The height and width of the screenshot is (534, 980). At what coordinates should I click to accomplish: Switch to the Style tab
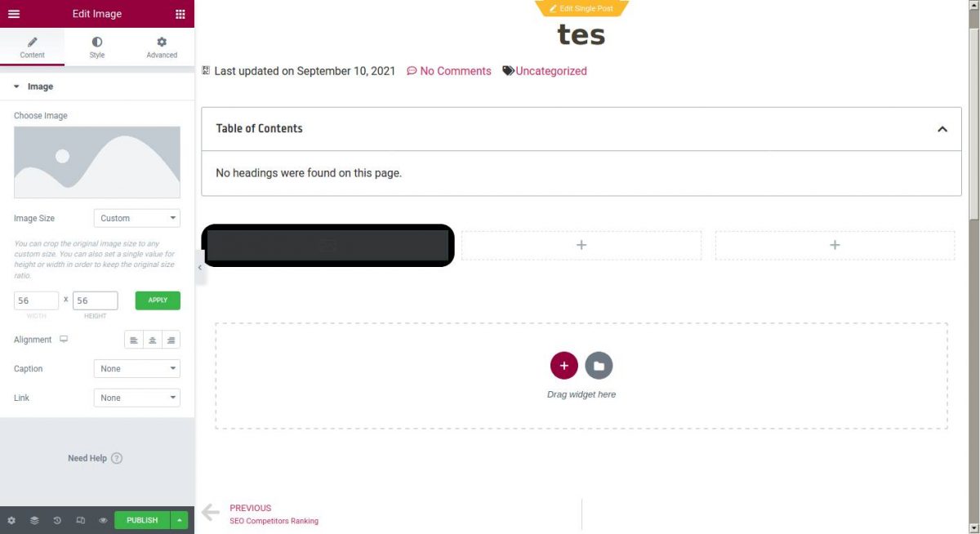click(97, 47)
